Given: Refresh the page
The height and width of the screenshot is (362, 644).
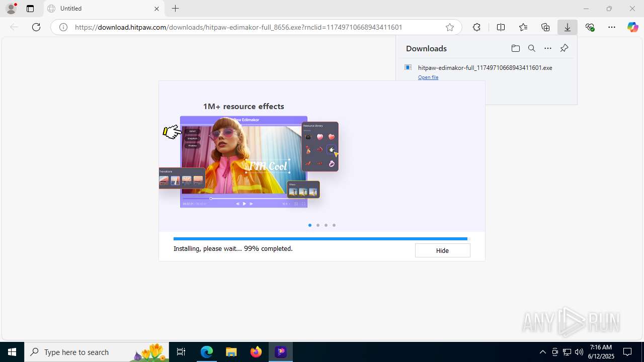Looking at the screenshot, I should (x=36, y=27).
